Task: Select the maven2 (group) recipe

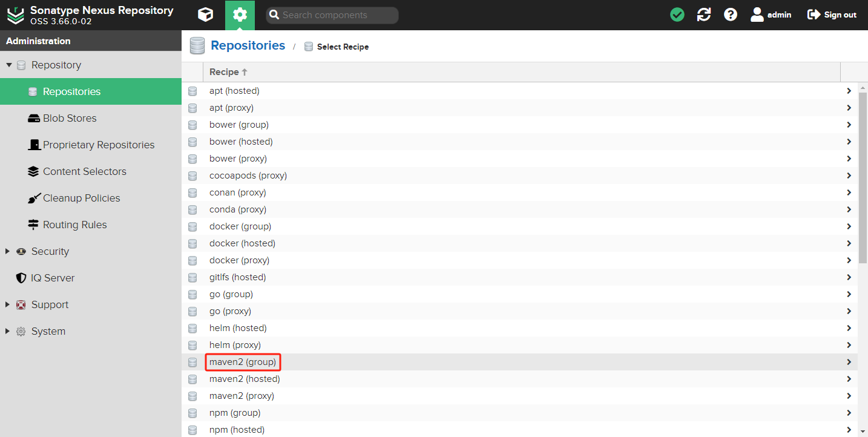Action: click(x=243, y=362)
